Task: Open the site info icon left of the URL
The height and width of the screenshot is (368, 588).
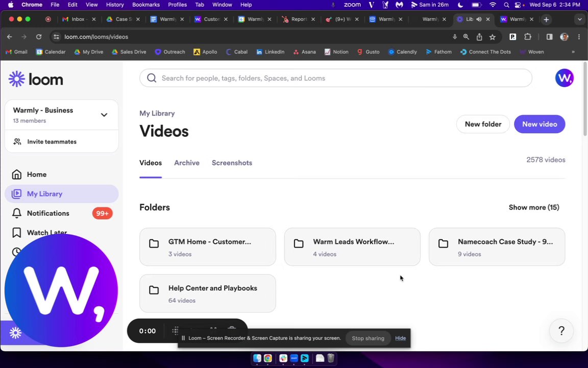Action: point(56,37)
